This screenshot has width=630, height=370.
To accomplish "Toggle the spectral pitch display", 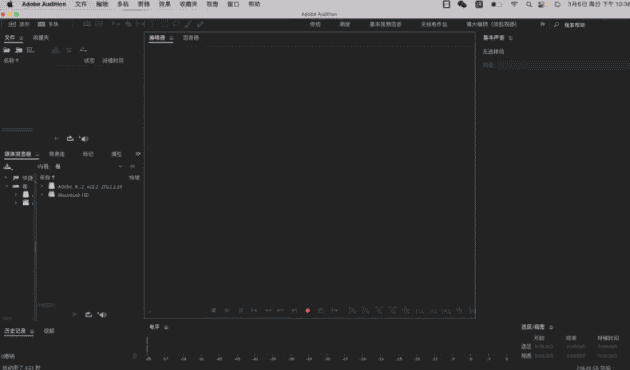I will point(99,25).
